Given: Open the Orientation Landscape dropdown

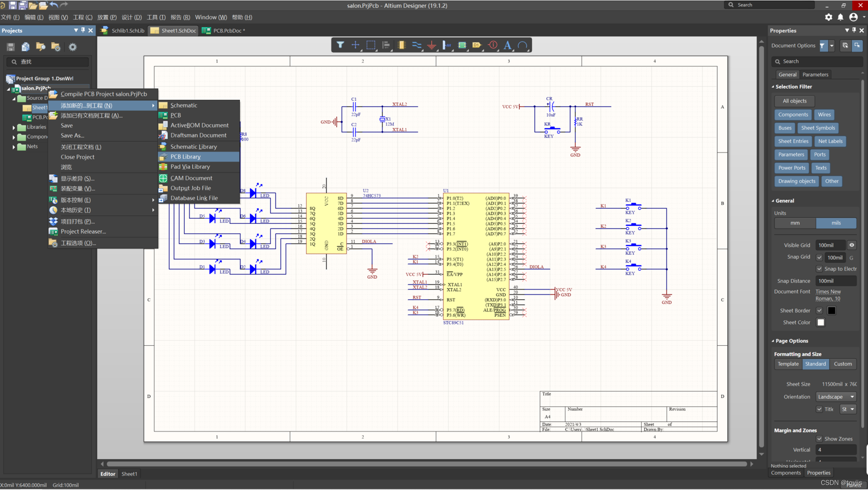Looking at the screenshot, I should tap(836, 396).
